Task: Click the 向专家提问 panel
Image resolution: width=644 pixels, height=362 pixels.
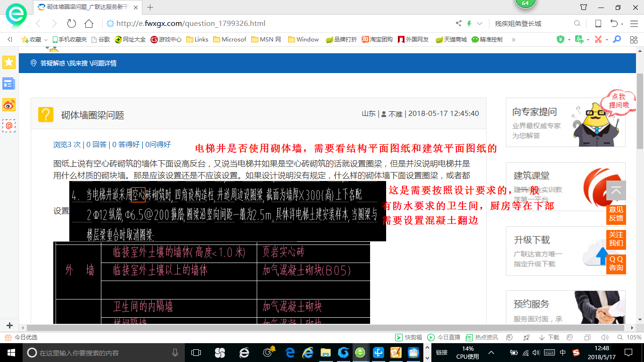Action: (x=566, y=123)
